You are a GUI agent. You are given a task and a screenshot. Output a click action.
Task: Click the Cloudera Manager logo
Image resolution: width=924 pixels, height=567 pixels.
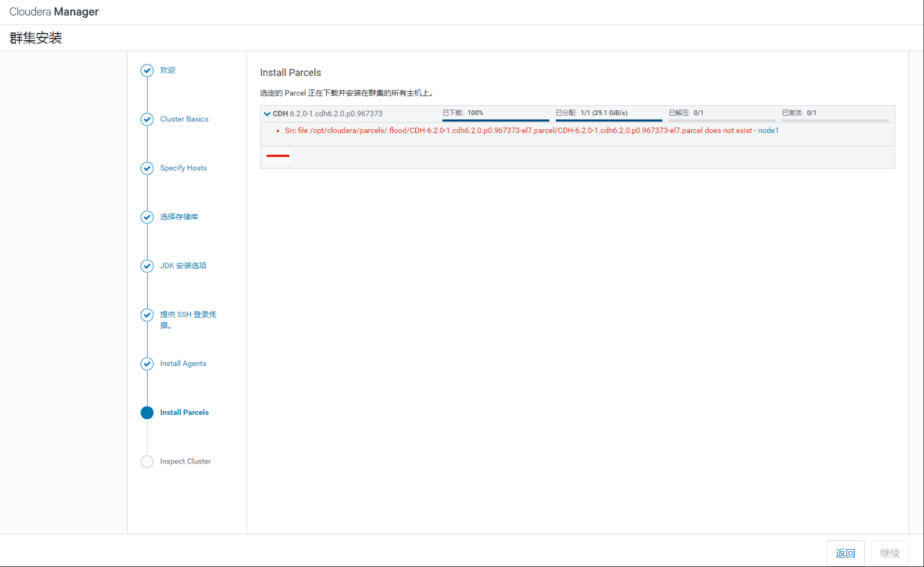coord(54,11)
